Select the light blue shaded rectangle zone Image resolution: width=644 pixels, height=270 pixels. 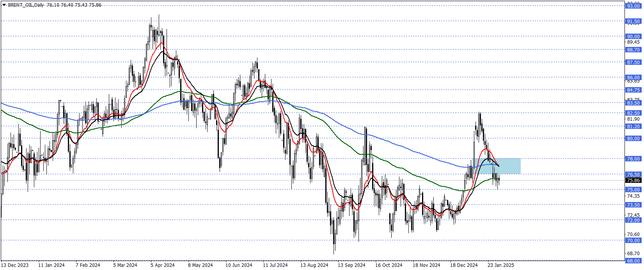498,166
